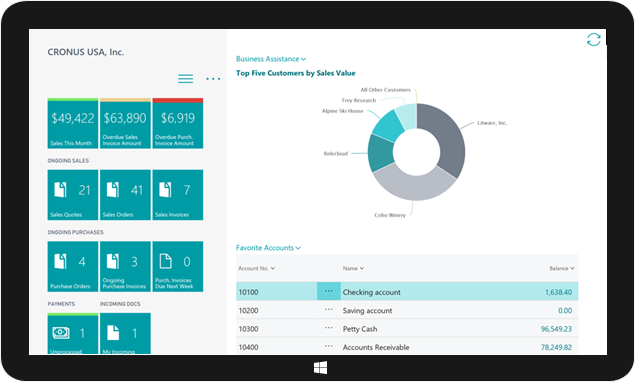Image resolution: width=635 pixels, height=382 pixels.
Task: Open the Sales Quotes tile
Action: (73, 195)
